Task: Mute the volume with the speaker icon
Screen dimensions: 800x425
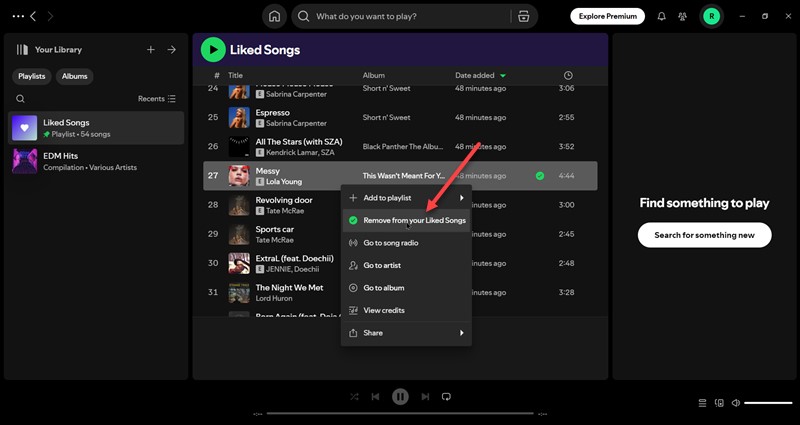Action: 736,403
